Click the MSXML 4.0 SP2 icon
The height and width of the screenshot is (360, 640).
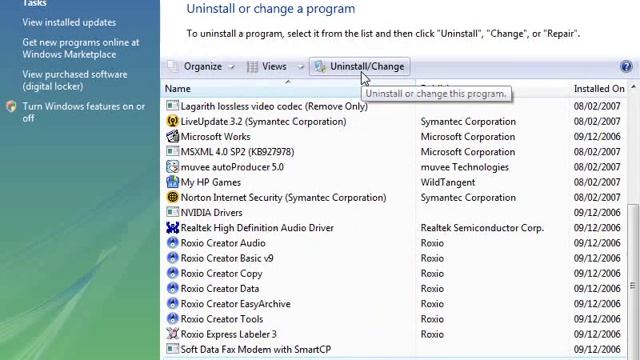172,151
